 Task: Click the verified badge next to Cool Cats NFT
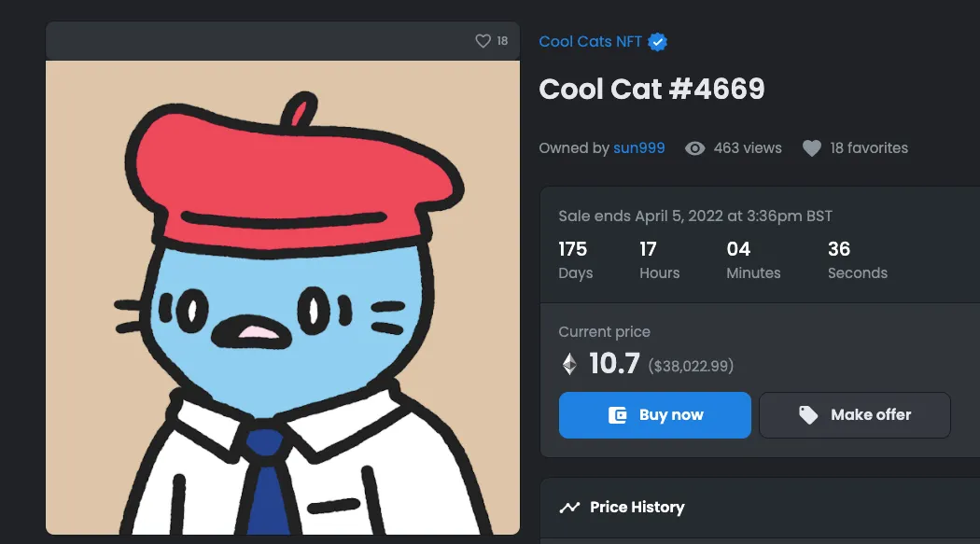click(x=658, y=41)
